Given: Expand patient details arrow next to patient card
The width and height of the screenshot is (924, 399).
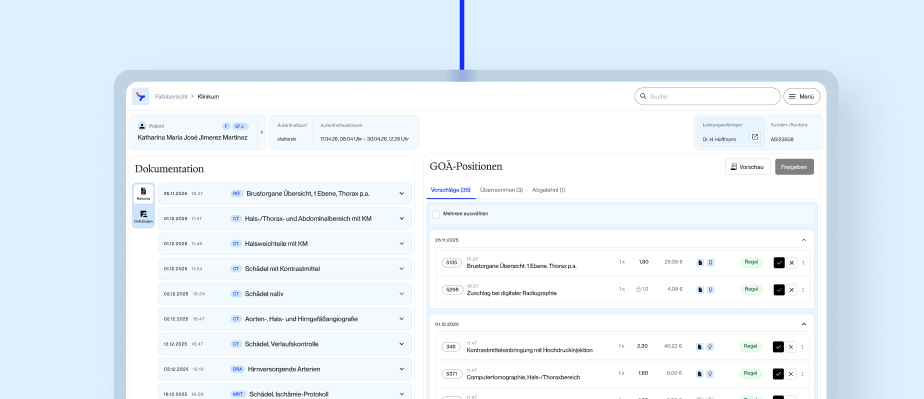Looking at the screenshot, I should pyautogui.click(x=262, y=132).
